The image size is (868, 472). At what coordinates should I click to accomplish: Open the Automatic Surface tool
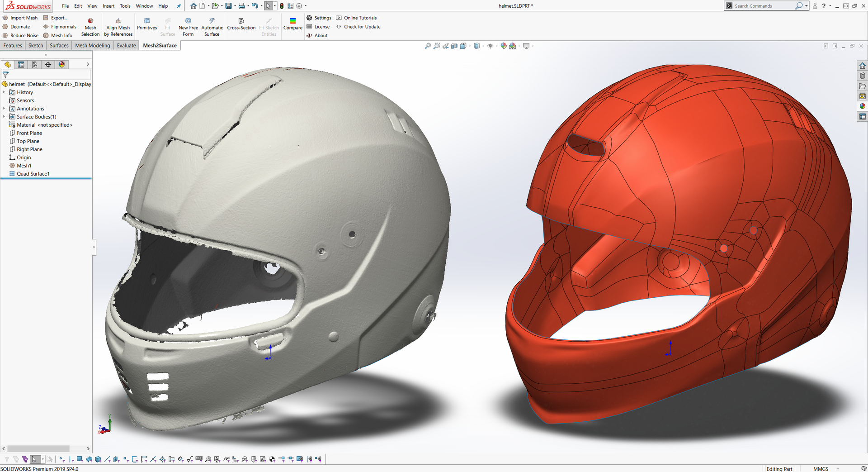(212, 27)
